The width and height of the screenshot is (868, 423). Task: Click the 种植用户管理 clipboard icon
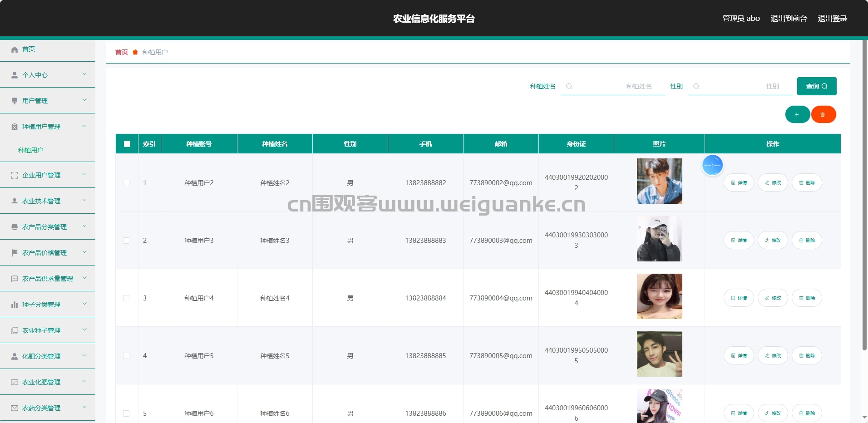click(15, 127)
